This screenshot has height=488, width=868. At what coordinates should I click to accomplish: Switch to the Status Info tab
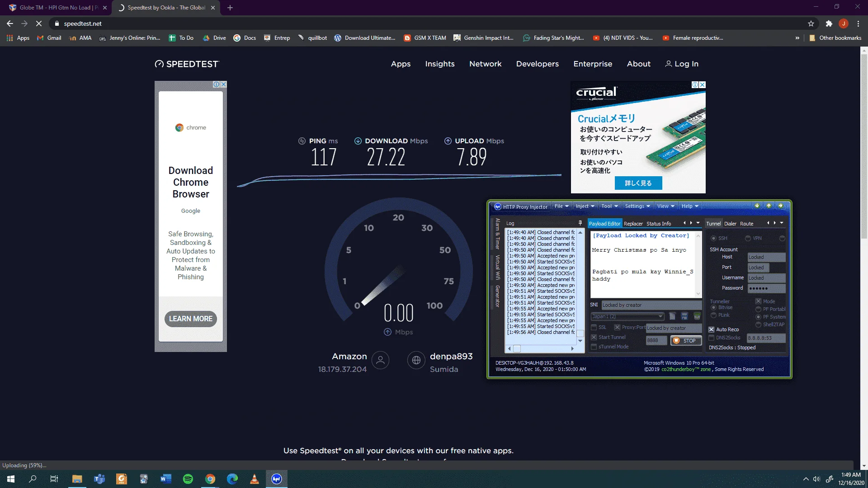(x=658, y=224)
